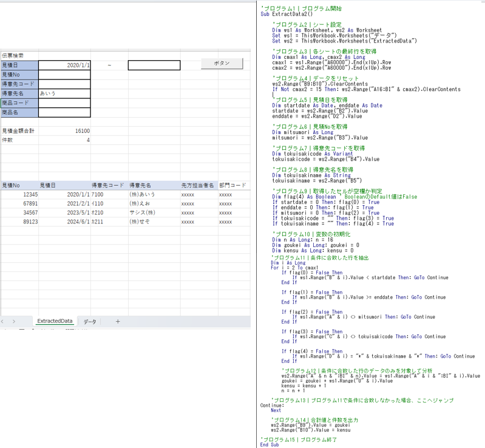Open the データ sheet tab
This screenshot has width=485, height=448.
click(90, 322)
